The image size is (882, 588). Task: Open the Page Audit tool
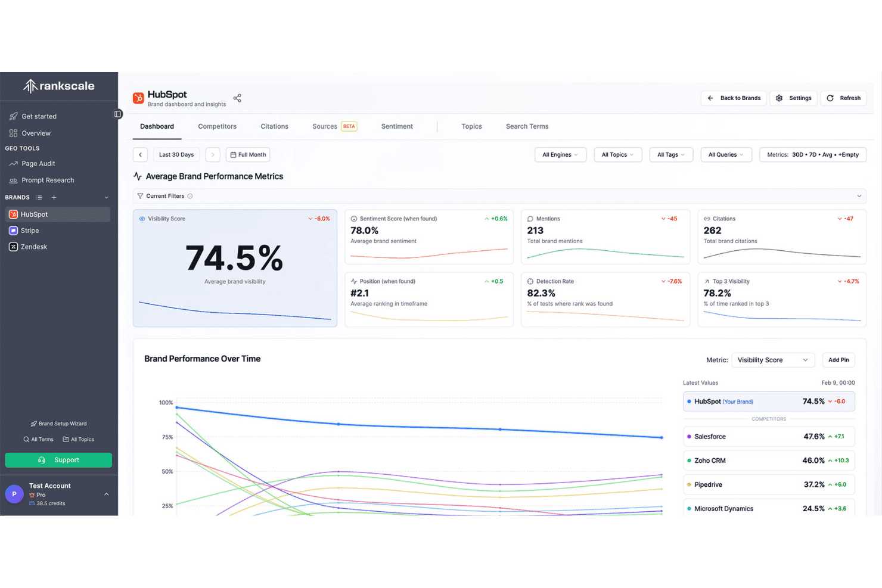32,164
